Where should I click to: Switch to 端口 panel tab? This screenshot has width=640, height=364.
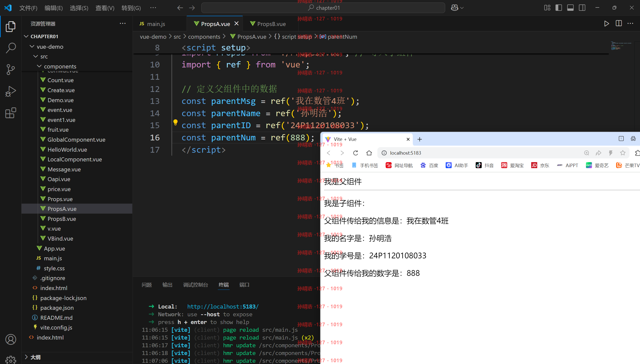[x=244, y=285]
